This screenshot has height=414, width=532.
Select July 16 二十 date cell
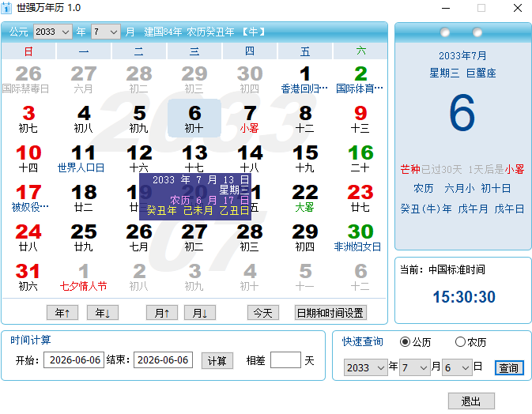tap(360, 158)
